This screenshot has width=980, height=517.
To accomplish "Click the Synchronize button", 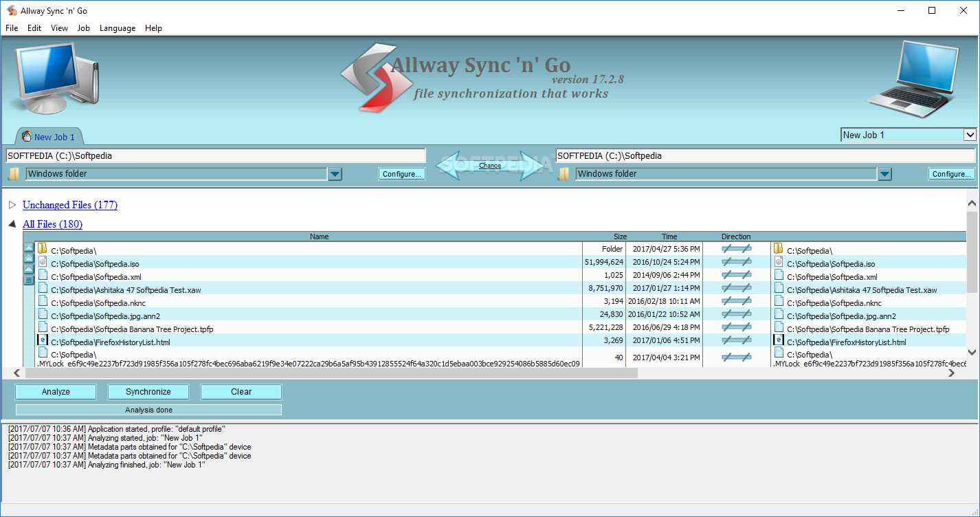I will click(x=148, y=392).
